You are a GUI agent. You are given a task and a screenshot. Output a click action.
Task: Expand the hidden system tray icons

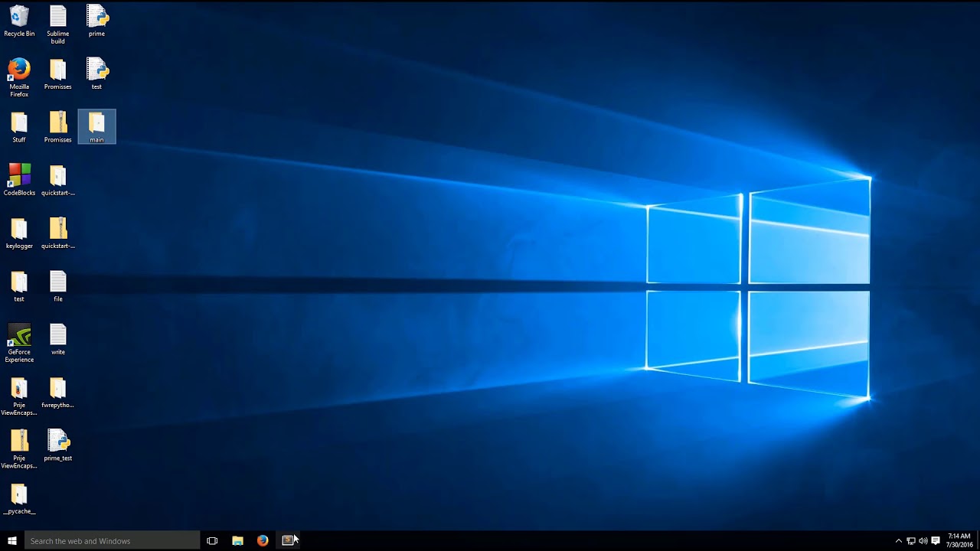(899, 541)
